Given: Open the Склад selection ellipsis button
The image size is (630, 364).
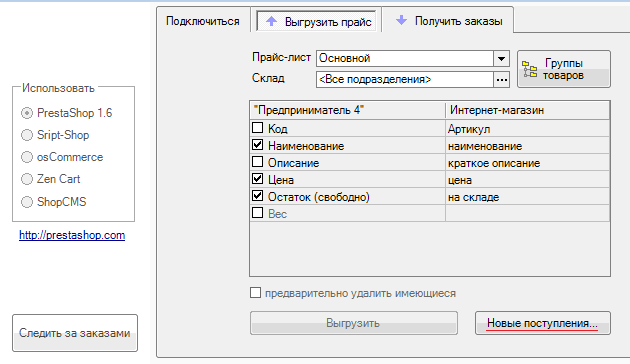Looking at the screenshot, I should 501,80.
